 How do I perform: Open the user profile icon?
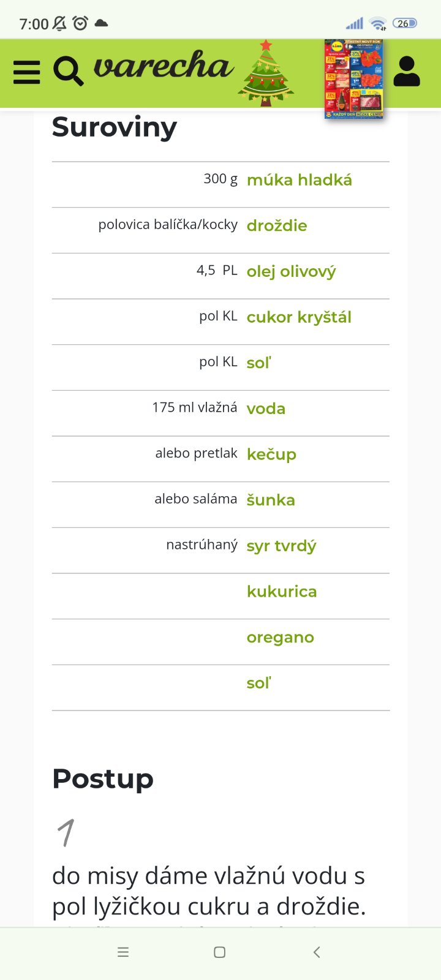[407, 72]
